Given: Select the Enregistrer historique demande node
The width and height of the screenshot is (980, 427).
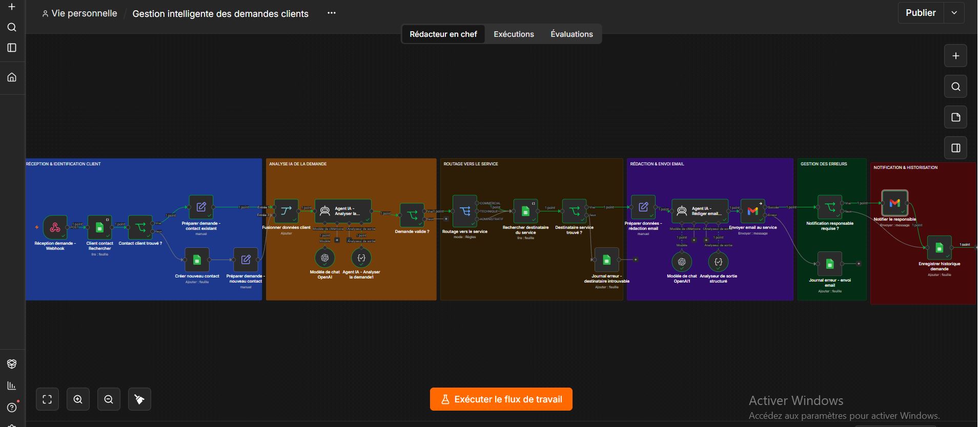Looking at the screenshot, I should [x=939, y=248].
